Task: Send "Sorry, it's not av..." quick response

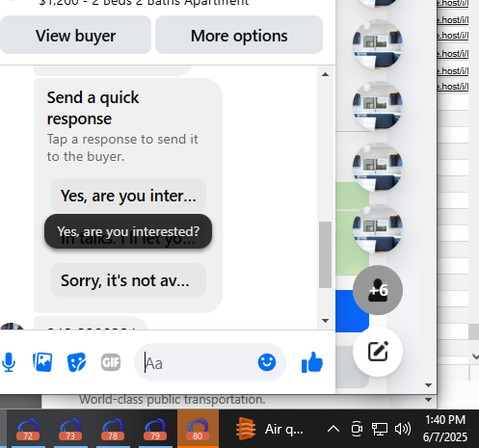Action: point(128,280)
